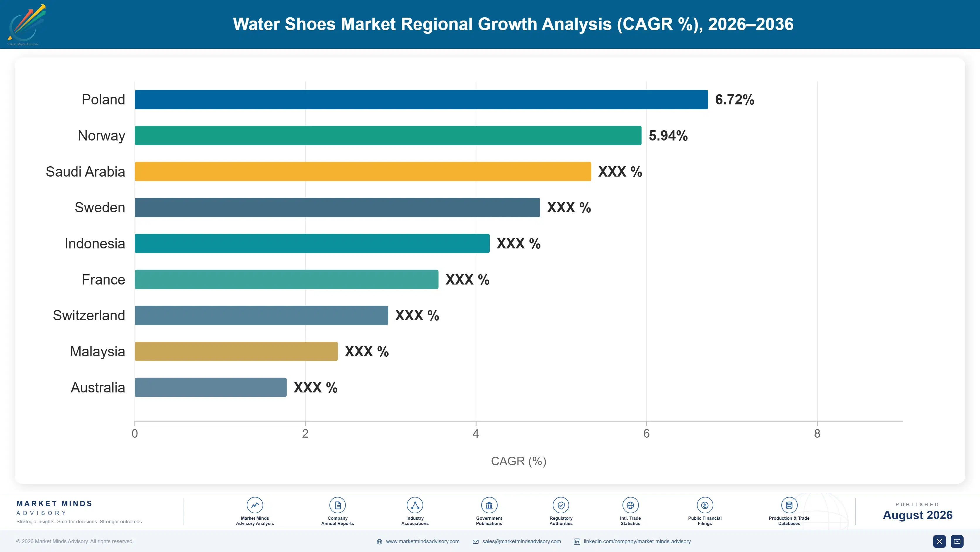Click the chart title heading text

(x=513, y=24)
